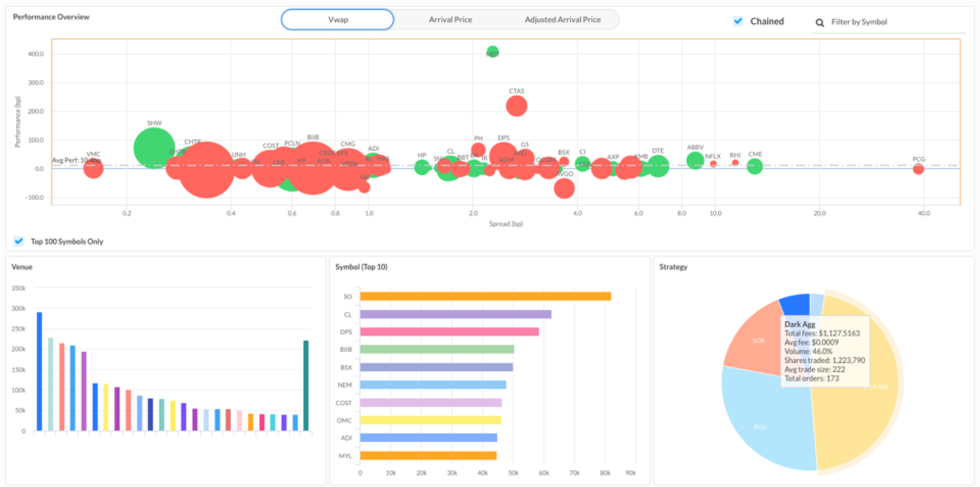Click the green HP bubble
This screenshot has width=980, height=487.
pyautogui.click(x=422, y=167)
